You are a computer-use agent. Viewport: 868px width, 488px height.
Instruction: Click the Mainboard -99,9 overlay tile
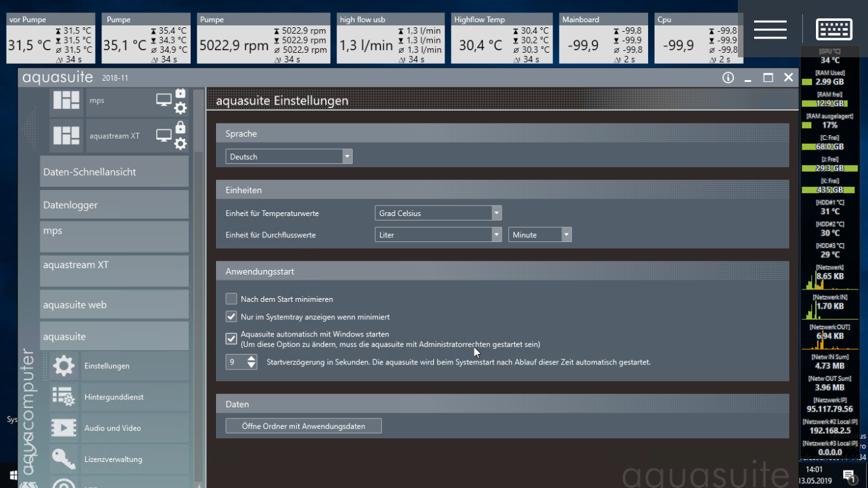604,39
